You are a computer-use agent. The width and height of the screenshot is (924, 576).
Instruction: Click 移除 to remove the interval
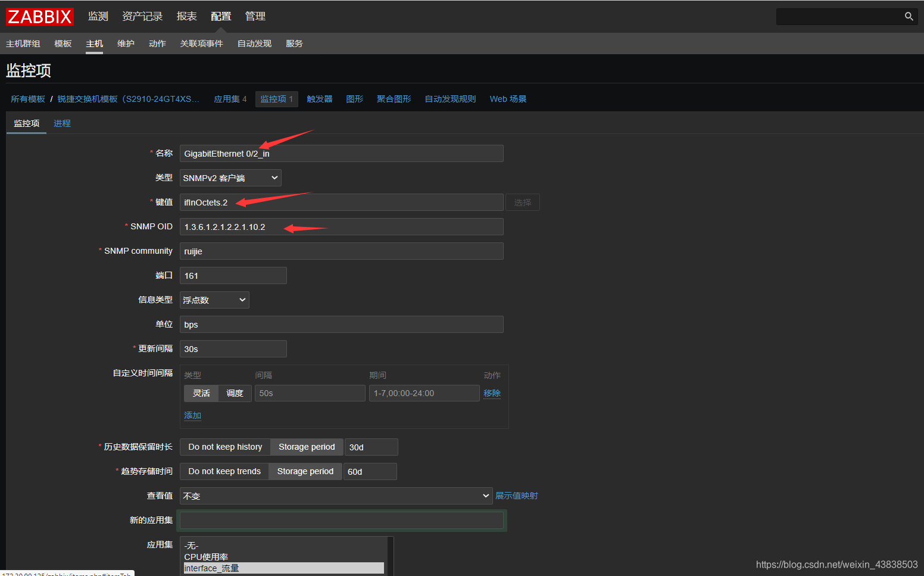[x=492, y=393]
